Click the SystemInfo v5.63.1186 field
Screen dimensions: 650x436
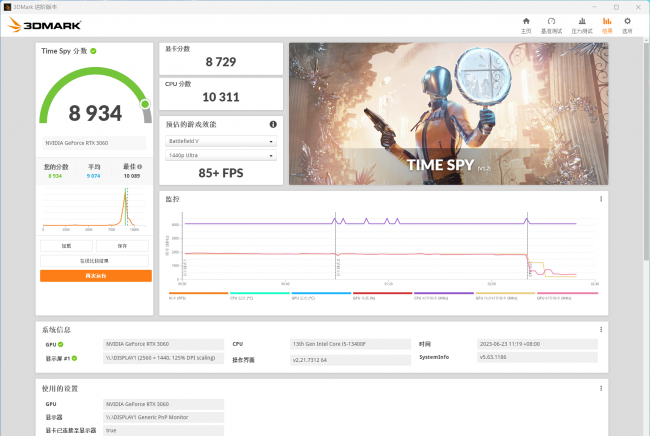pos(537,357)
